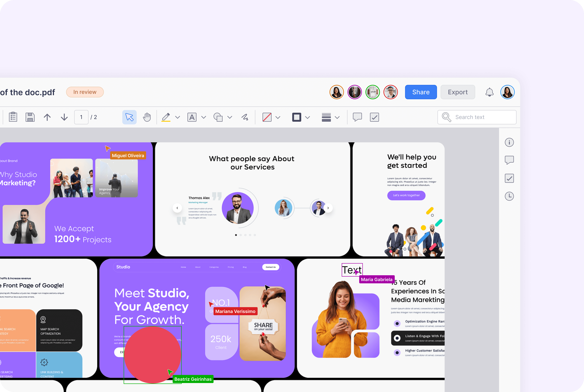Select Listen & Engage radio bullet

pos(397,338)
